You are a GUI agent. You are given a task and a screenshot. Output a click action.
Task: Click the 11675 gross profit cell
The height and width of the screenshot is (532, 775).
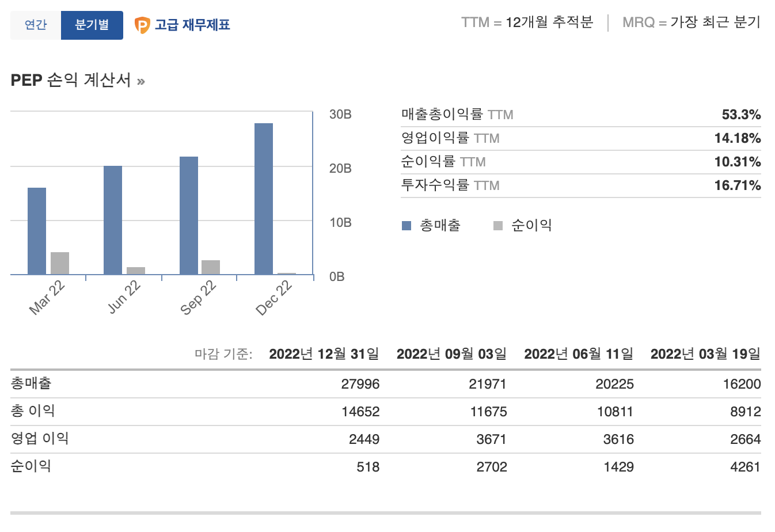tap(488, 412)
